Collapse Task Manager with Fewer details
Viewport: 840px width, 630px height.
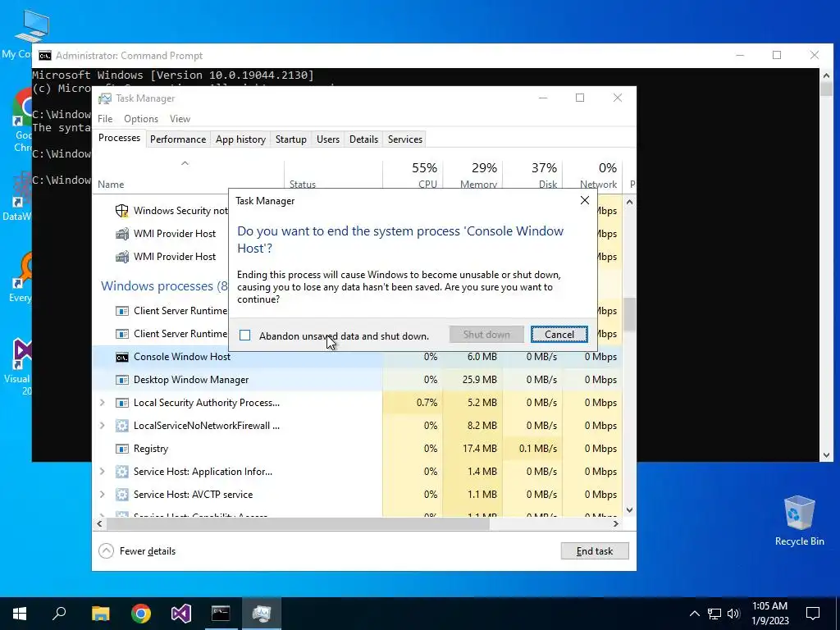[x=148, y=551]
